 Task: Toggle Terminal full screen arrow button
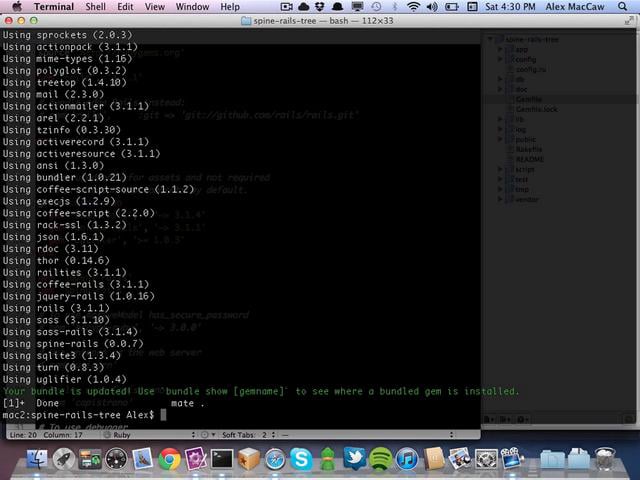coord(629,20)
